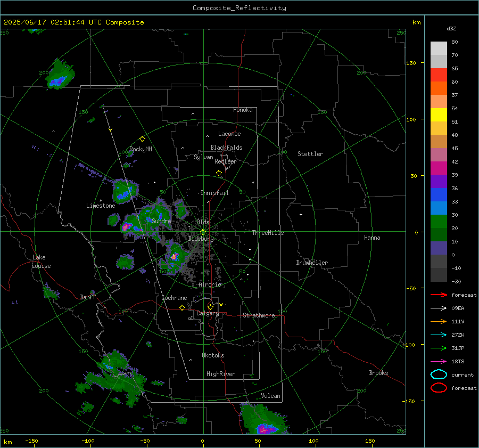The image size is (479, 448).
Task: Click the Olds city label
Action: (x=203, y=222)
